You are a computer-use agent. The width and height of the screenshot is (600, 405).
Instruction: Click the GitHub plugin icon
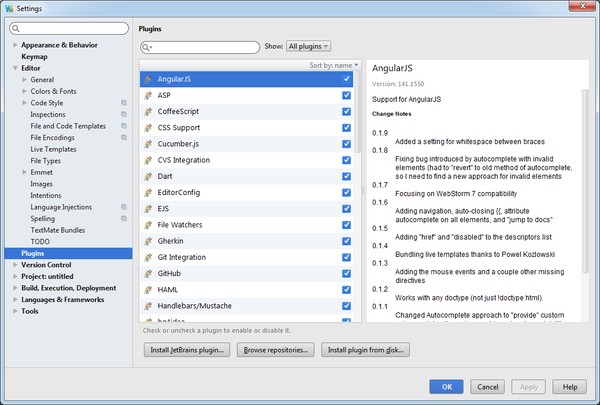click(148, 272)
